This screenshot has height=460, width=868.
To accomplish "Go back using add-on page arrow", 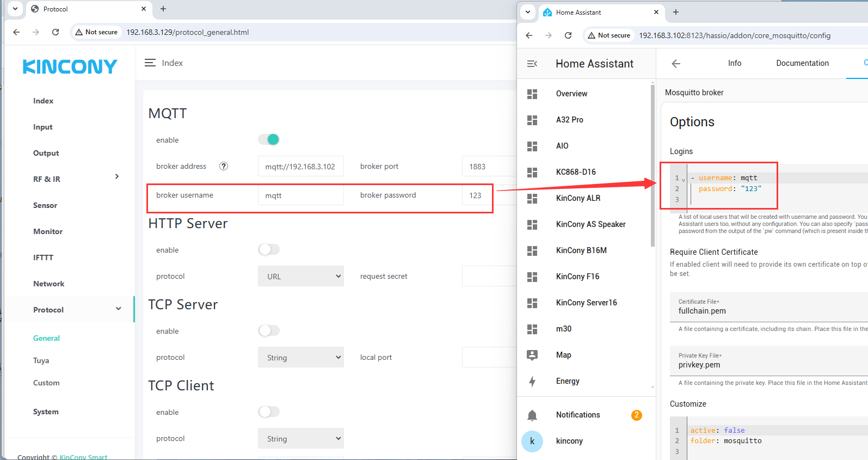I will (676, 64).
